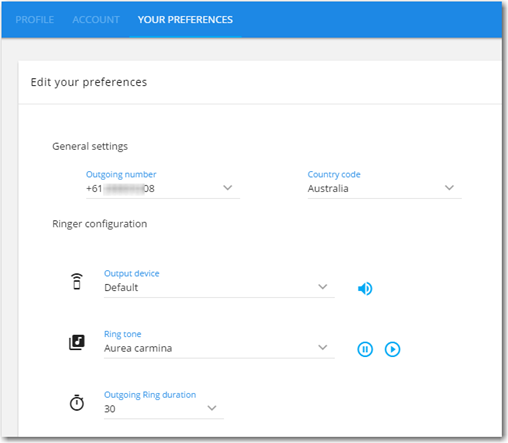Select the YOUR PREFERENCES tab
This screenshot has height=443, width=508.
185,20
